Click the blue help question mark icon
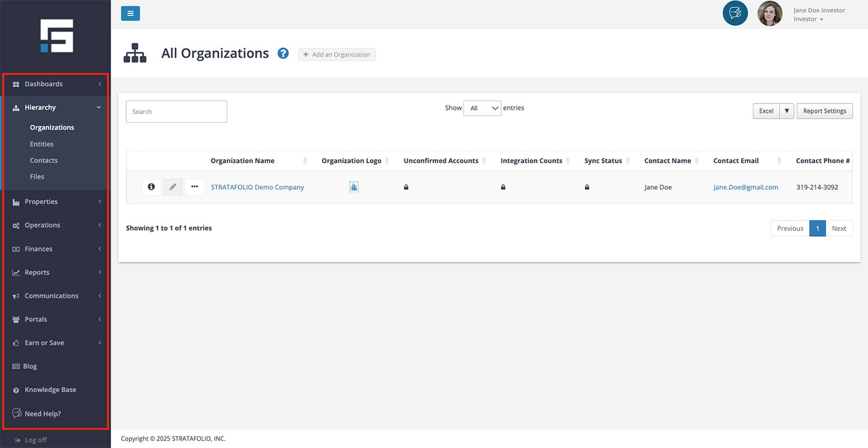868x448 pixels. pos(283,53)
